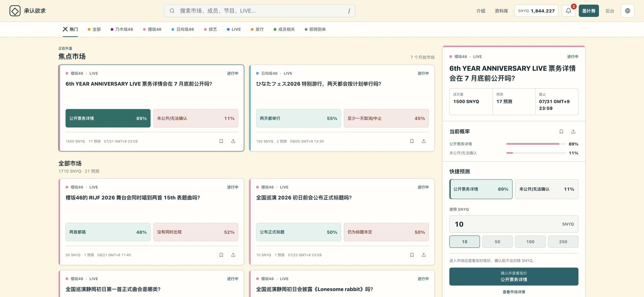Screen dimensions: 644x297
Task: Open the 查看市场详情 link
Action: click(x=514, y=292)
